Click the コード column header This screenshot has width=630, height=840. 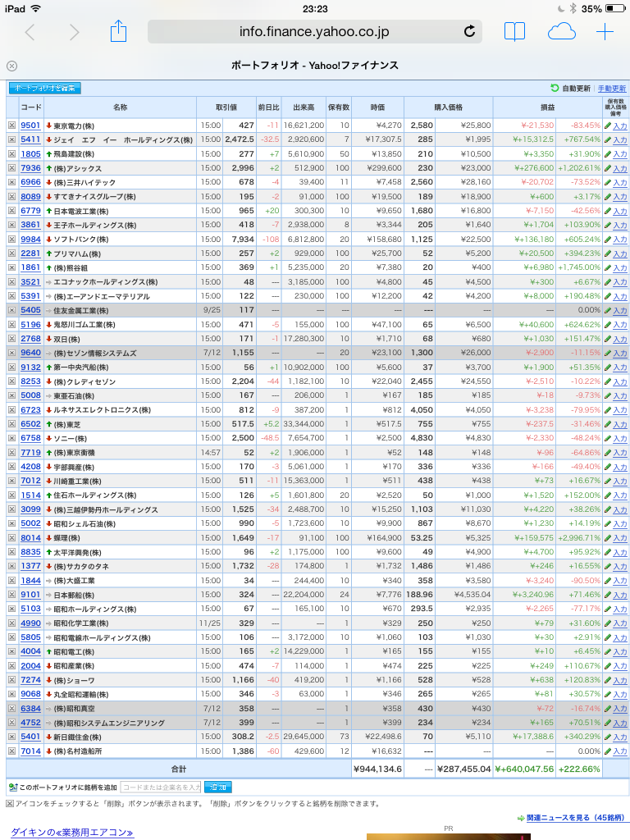(x=31, y=107)
